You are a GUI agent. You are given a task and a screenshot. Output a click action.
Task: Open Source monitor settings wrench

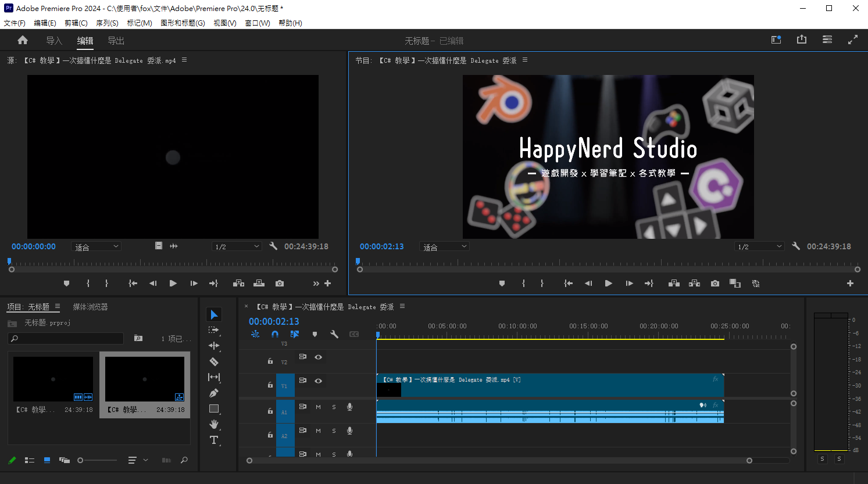tap(273, 246)
